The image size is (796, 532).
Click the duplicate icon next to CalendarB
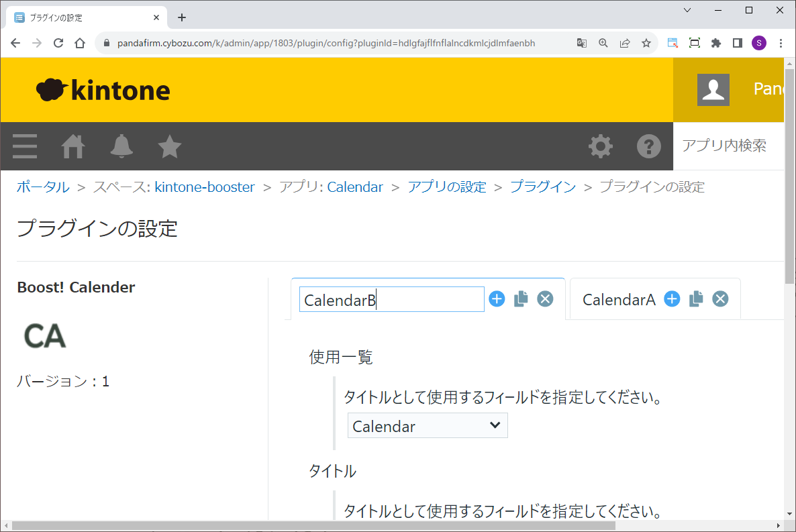tap(521, 299)
